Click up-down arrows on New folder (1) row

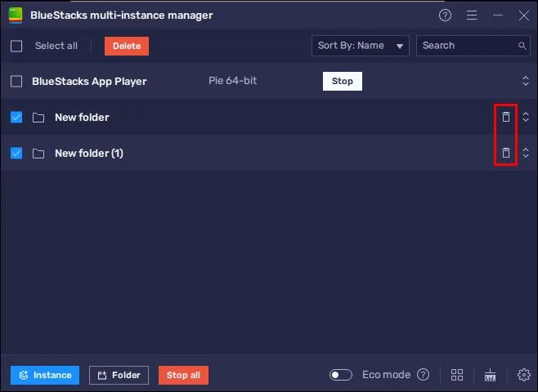point(525,153)
